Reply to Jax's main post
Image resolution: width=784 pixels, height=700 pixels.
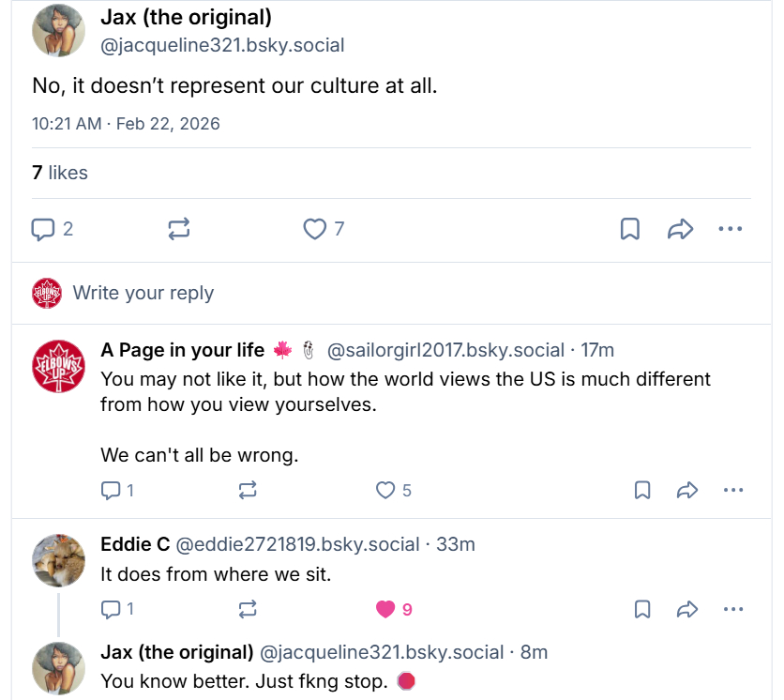[x=44, y=229]
